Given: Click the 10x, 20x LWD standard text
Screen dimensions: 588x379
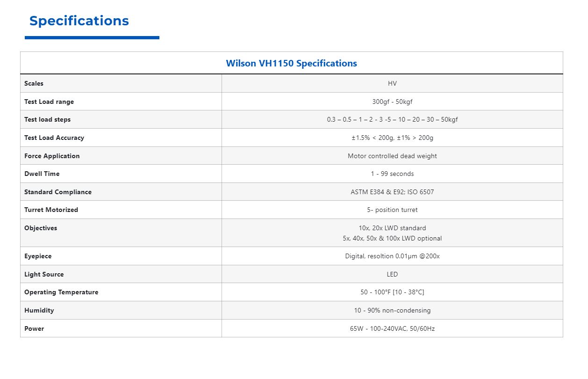Looking at the screenshot, I should click(x=392, y=228).
